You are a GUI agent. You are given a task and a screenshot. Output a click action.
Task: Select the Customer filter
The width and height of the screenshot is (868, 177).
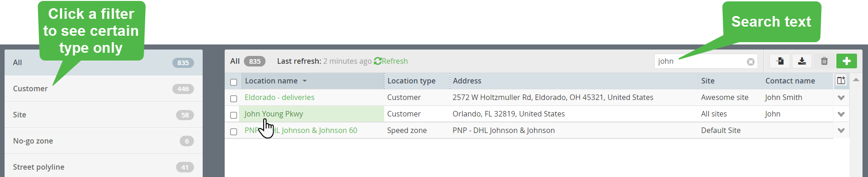click(x=104, y=88)
